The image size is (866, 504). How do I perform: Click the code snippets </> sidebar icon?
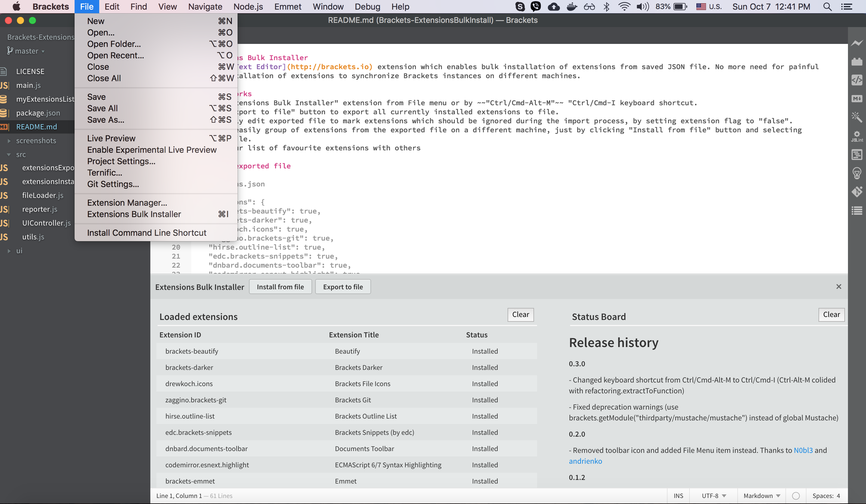click(x=857, y=80)
